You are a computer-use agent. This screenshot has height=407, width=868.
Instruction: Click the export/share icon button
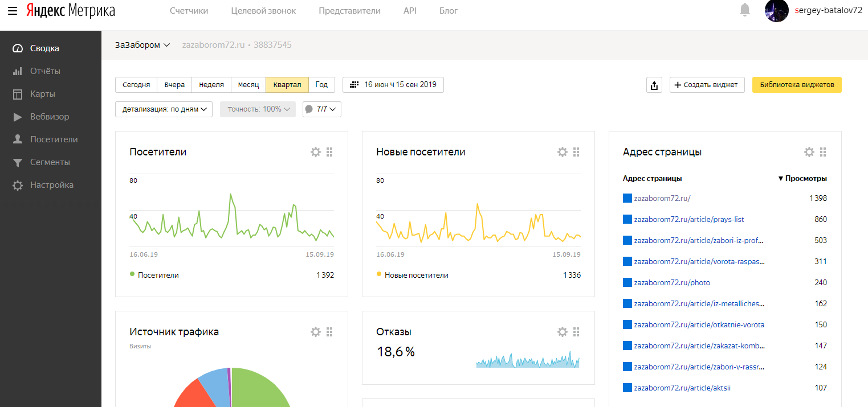[654, 85]
